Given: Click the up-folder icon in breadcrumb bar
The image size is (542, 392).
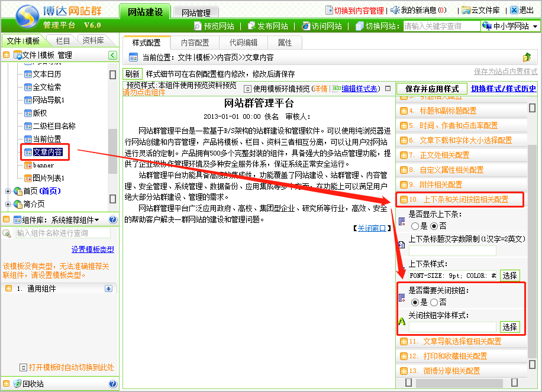Looking at the screenshot, I should [527, 57].
